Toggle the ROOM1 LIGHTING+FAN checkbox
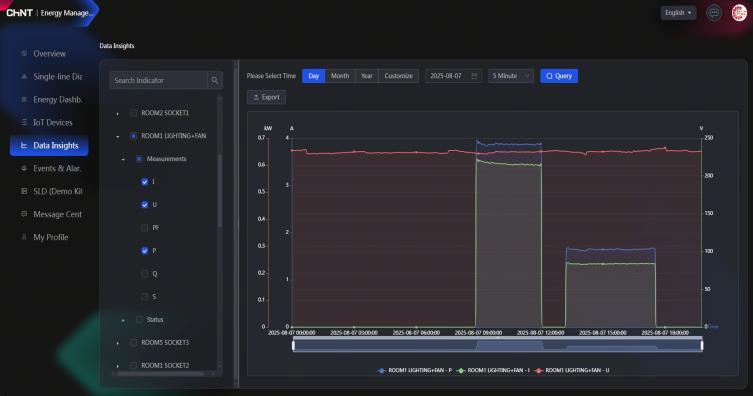753x396 pixels. [134, 136]
